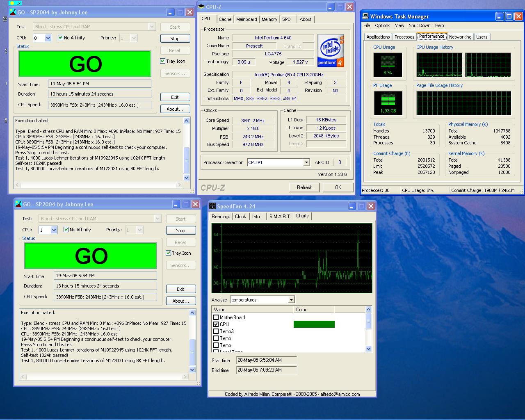Click the green CPU color swatch in SpeedFan
This screenshot has width=525, height=420.
(x=314, y=324)
